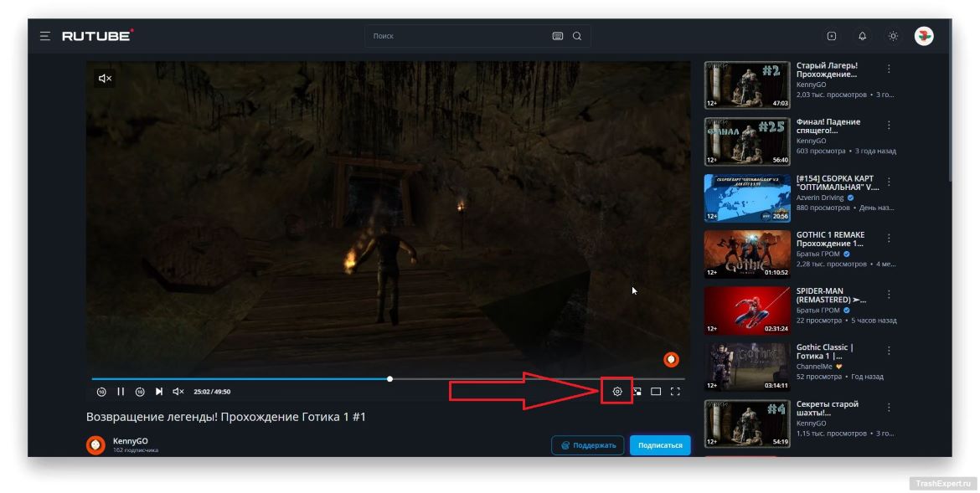Rewind the video 10 seconds
The width and height of the screenshot is (980, 493).
coord(101,391)
